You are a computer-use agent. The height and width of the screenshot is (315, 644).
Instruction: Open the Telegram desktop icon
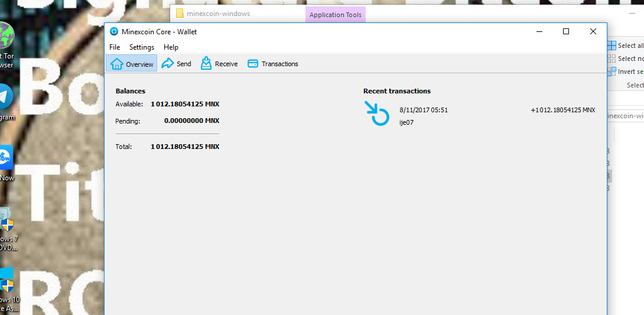click(6, 103)
